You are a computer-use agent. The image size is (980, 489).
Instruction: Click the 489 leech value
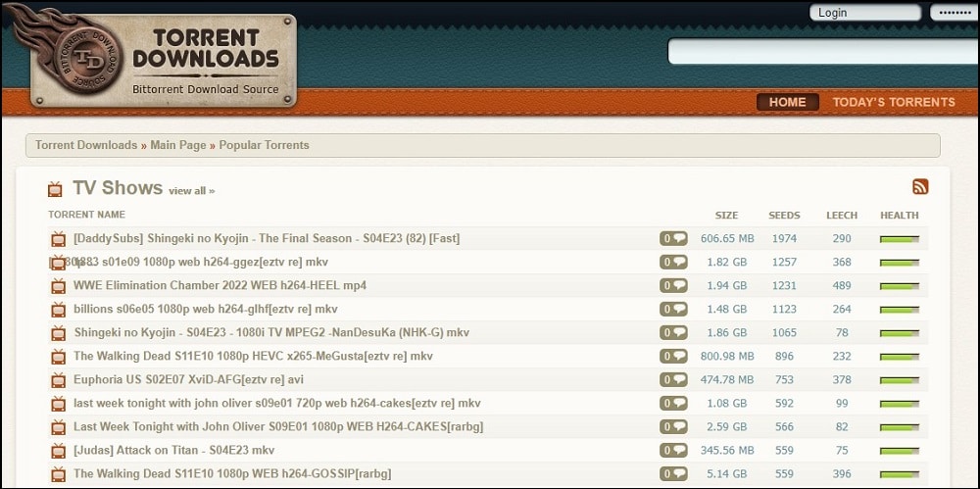pos(842,286)
